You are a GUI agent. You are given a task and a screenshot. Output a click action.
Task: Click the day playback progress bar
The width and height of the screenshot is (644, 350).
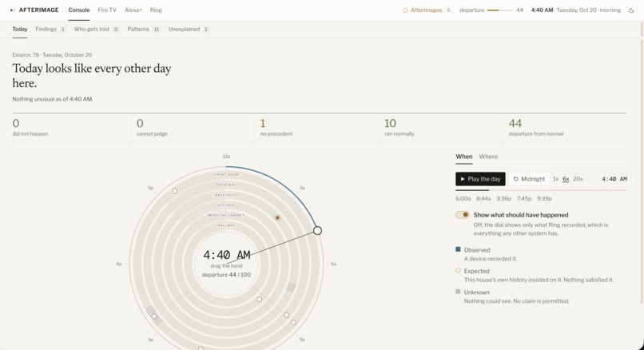541,190
